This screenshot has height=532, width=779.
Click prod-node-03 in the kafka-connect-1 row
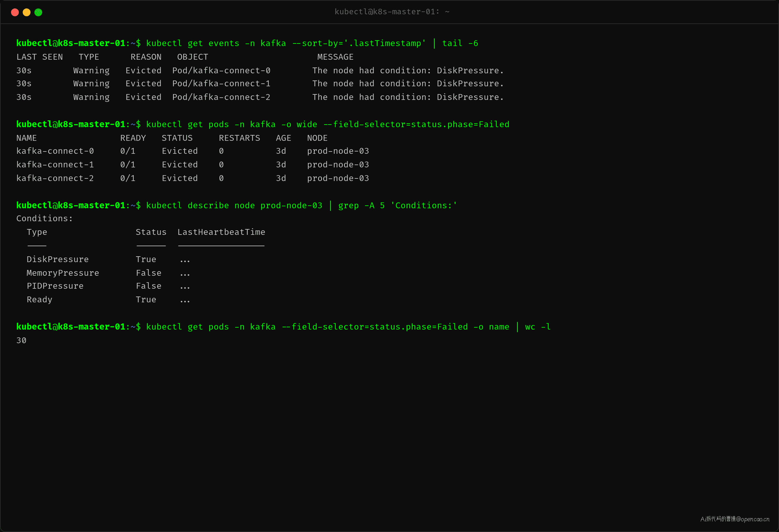point(338,164)
